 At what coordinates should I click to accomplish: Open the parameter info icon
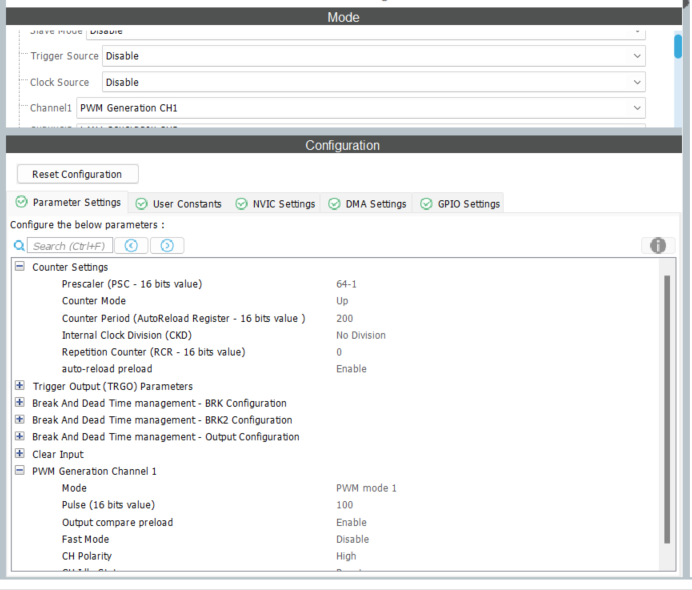point(658,245)
